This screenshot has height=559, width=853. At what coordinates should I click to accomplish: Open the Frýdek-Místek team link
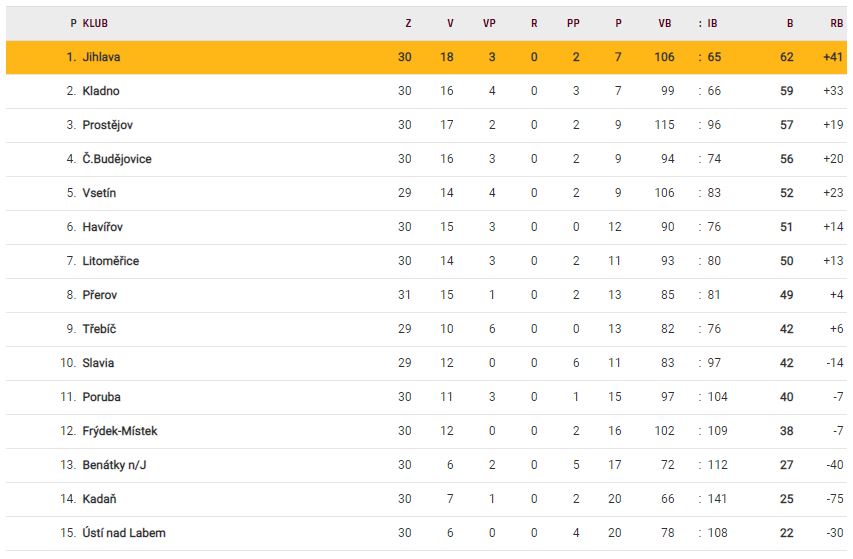click(x=120, y=431)
